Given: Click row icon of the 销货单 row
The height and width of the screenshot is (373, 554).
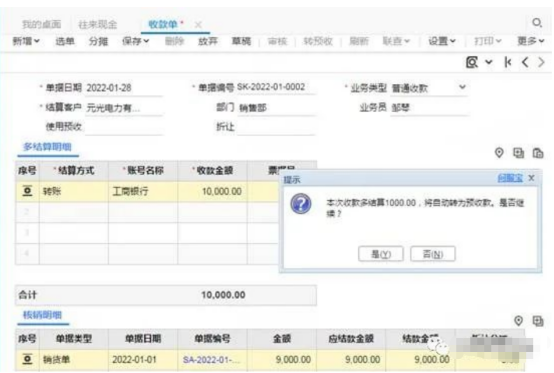Looking at the screenshot, I should 27,359.
